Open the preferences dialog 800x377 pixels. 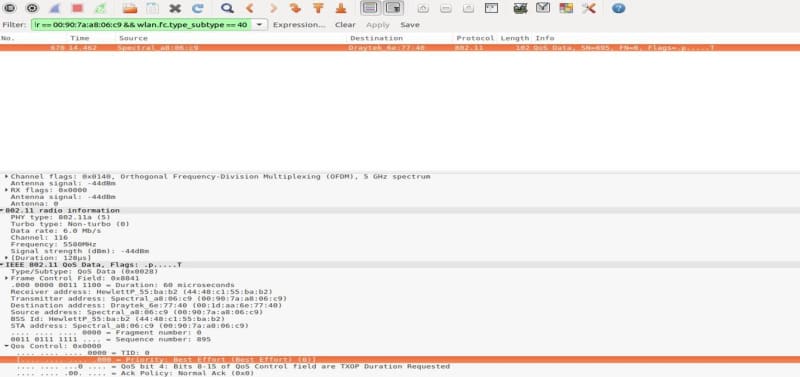(589, 8)
